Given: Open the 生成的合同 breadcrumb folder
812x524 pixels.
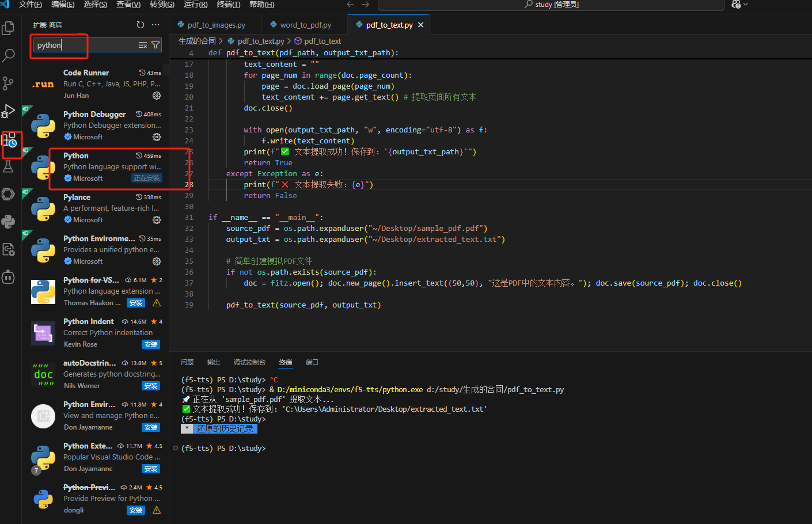Looking at the screenshot, I should 197,41.
